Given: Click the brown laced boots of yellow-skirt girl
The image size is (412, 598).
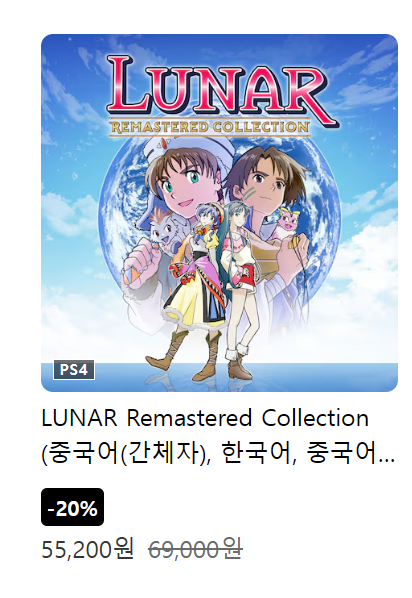Looking at the screenshot, I should (x=185, y=355).
